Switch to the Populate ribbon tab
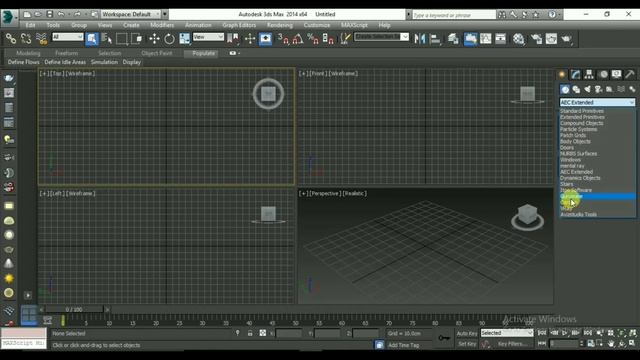This screenshot has width=640, height=360. tap(203, 53)
